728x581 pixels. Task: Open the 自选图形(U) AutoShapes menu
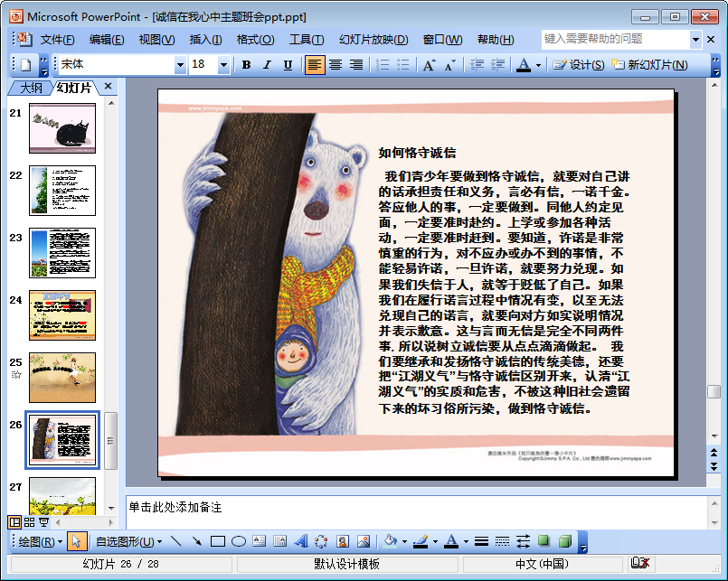[x=128, y=541]
